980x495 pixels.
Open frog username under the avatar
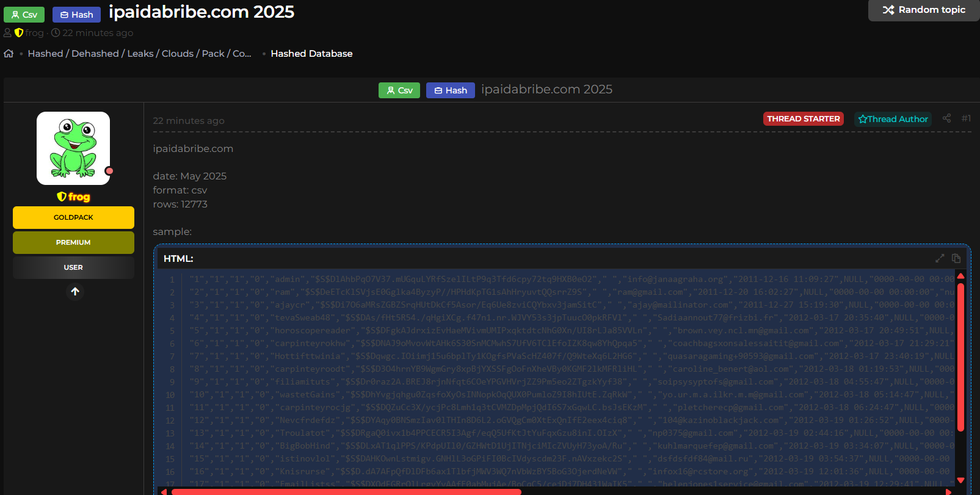click(x=79, y=197)
